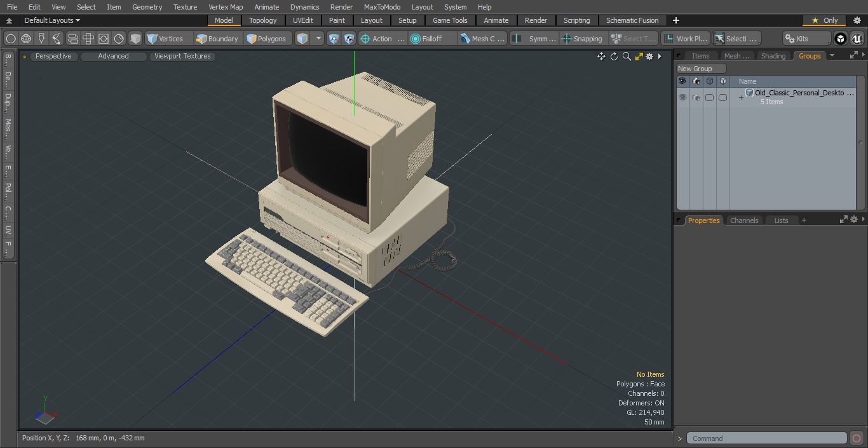868x448 pixels.
Task: Click the Perspective viewport button
Action: click(53, 56)
